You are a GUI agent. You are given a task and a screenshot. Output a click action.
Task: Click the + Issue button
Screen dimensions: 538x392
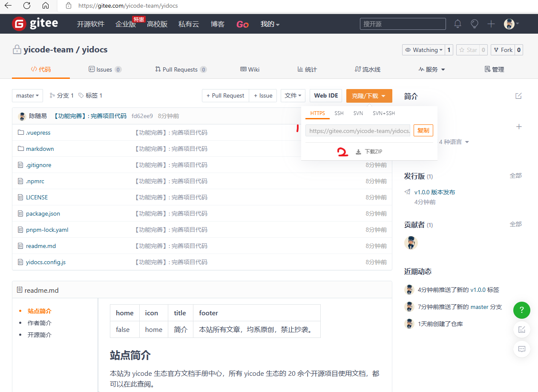[263, 95]
